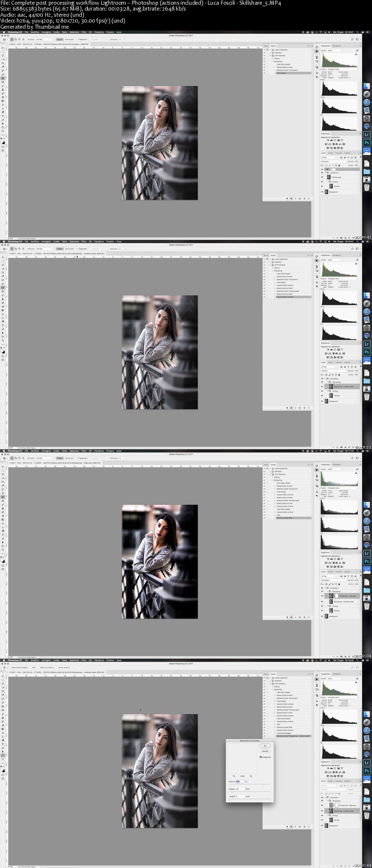Open the Canale Colori dropdown in the 00:00:42 frame

[x=335, y=51]
